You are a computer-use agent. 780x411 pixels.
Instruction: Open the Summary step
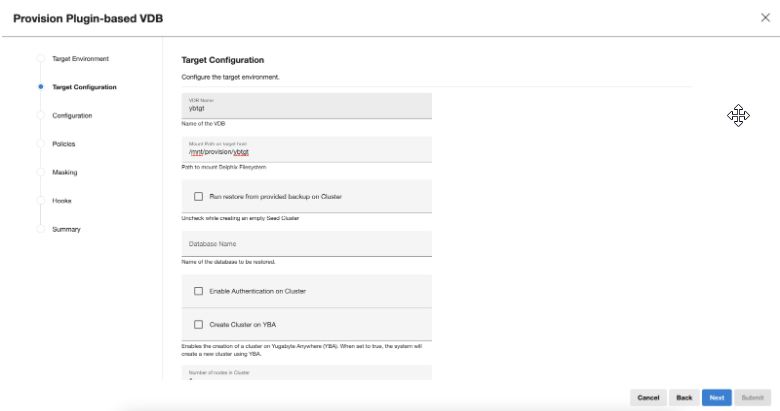coord(66,229)
